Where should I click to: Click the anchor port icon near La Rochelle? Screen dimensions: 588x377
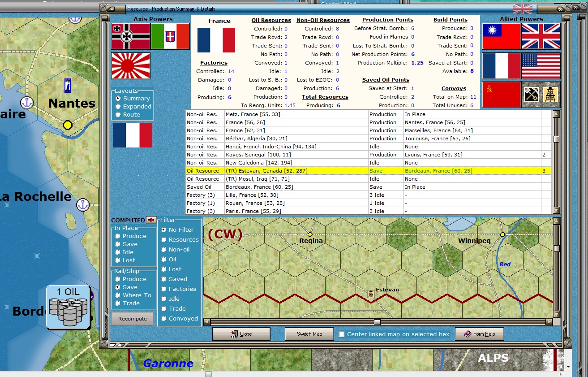click(82, 204)
